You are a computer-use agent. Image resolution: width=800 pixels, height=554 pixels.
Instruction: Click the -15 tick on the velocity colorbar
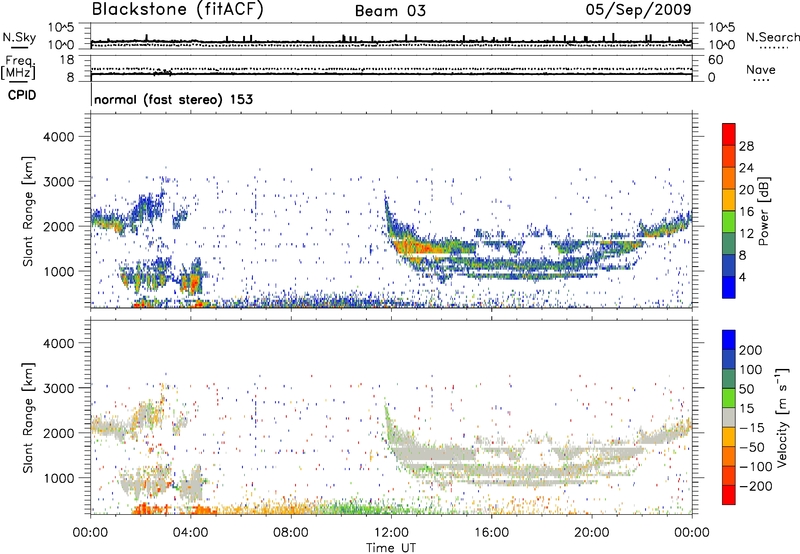(x=752, y=428)
